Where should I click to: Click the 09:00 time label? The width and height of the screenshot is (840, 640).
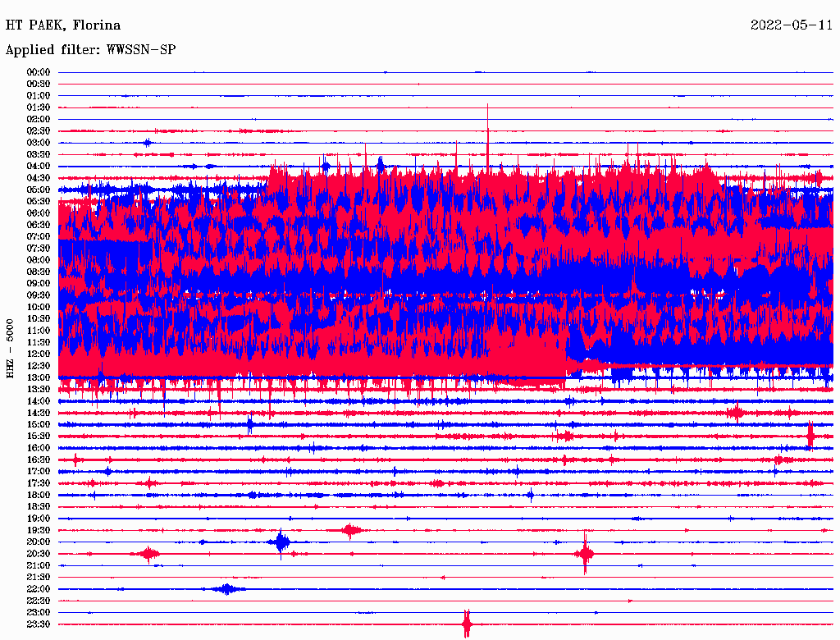click(39, 284)
